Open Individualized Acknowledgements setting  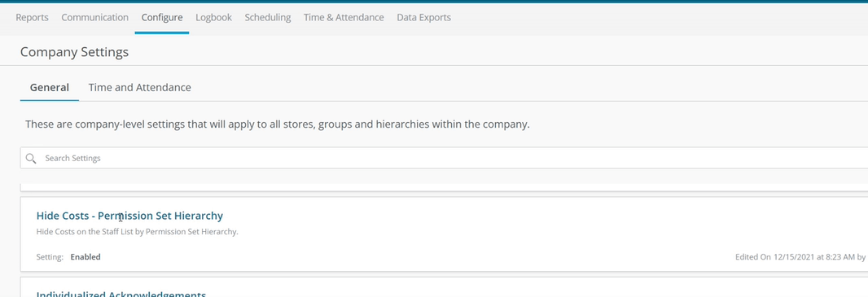tap(121, 294)
